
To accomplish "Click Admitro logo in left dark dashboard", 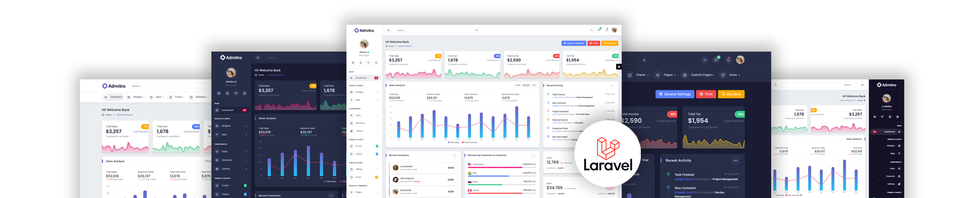I will pyautogui.click(x=231, y=58).
